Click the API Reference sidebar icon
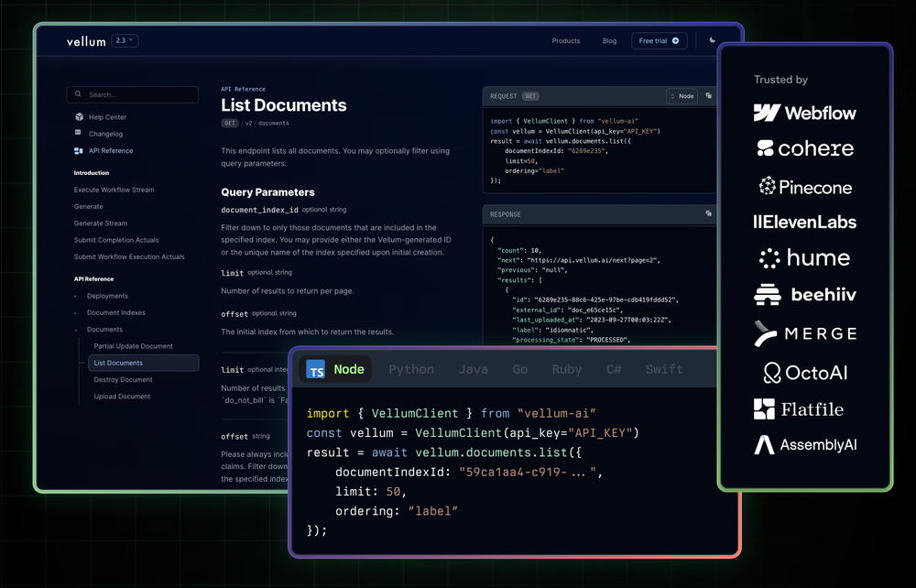The width and height of the screenshot is (916, 588). 78,150
